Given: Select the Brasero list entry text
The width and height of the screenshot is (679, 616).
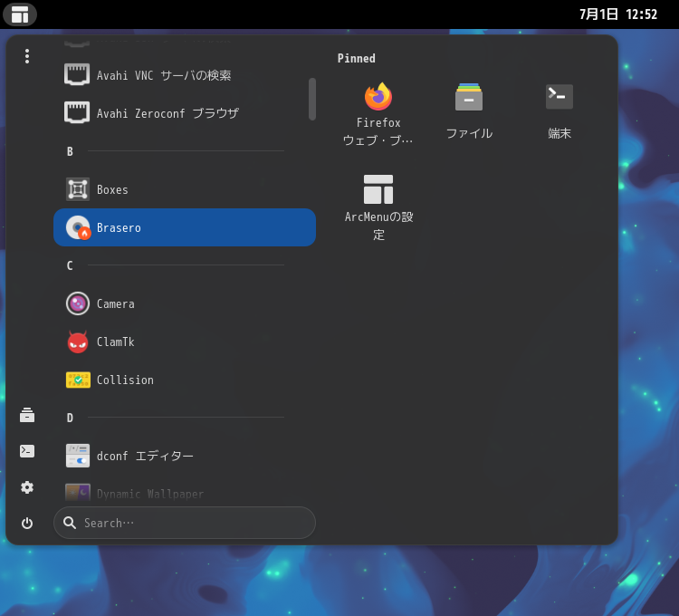Looking at the screenshot, I should 119,228.
